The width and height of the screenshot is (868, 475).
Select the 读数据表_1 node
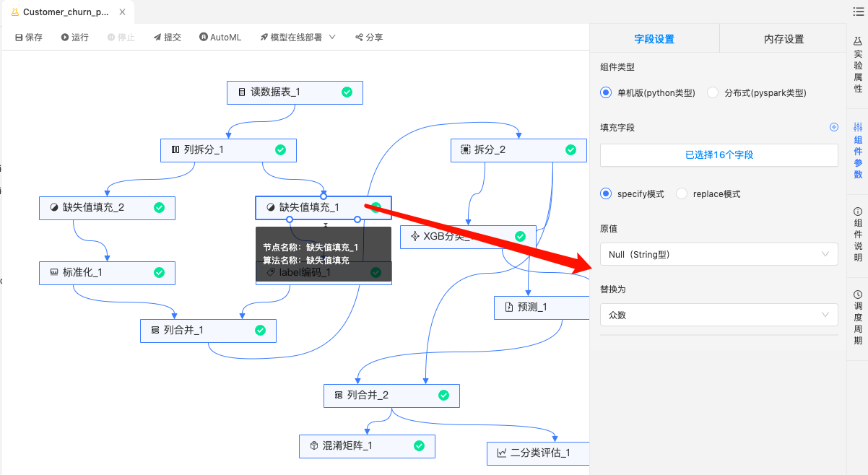295,92
